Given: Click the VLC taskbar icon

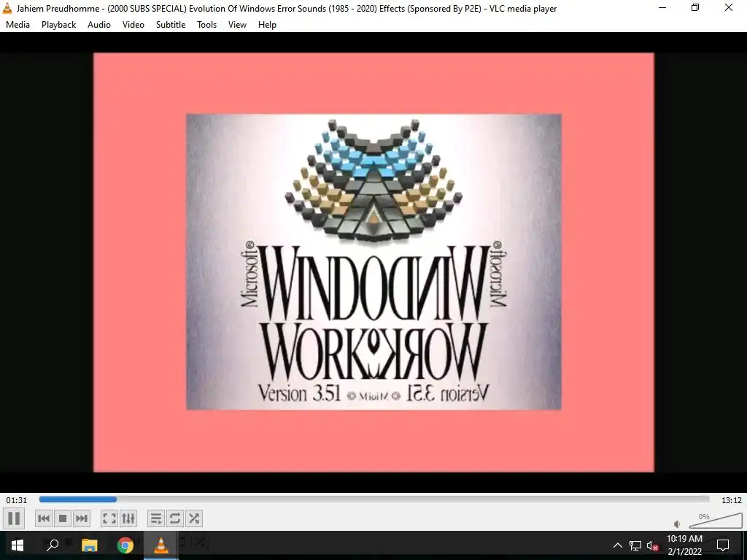Looking at the screenshot, I should (161, 545).
